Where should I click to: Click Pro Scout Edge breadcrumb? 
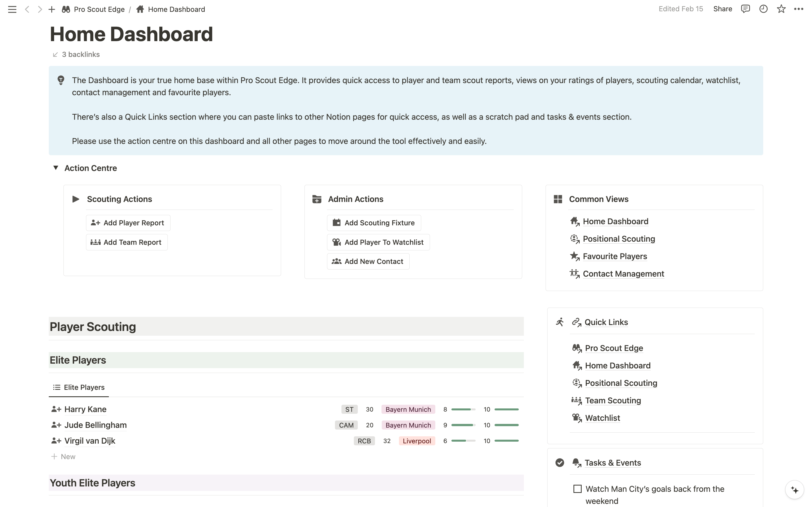[x=99, y=9]
